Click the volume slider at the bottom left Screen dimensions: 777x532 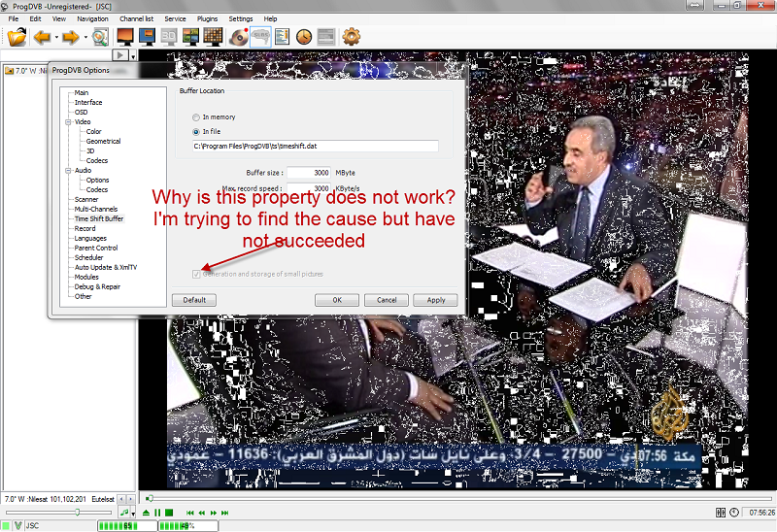point(58,512)
